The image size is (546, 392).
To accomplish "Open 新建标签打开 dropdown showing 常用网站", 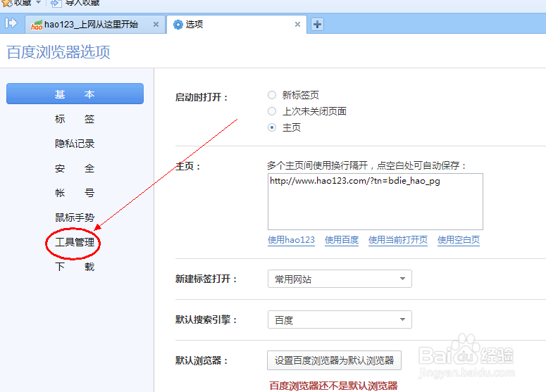I will point(340,279).
